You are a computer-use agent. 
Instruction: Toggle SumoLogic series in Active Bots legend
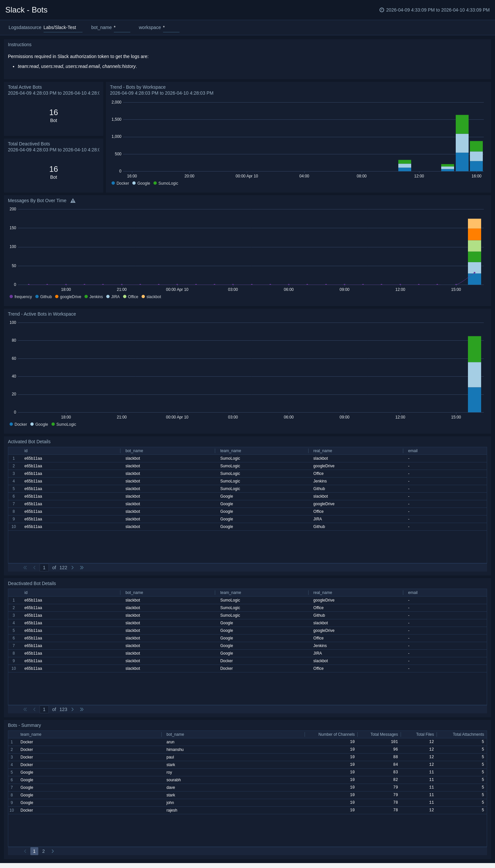[x=64, y=424]
